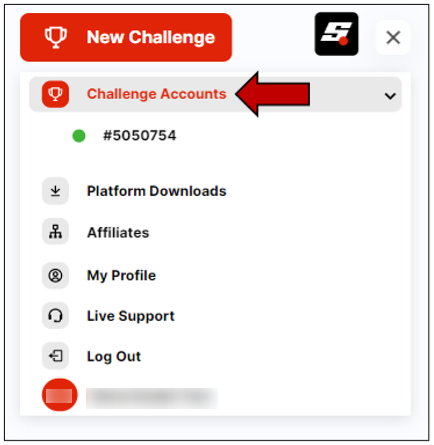Click the Log Out text
This screenshot has height=445, width=434.
(x=114, y=356)
